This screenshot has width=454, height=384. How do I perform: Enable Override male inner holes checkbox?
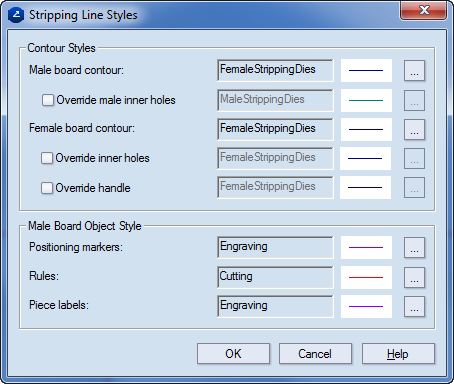pyautogui.click(x=48, y=100)
